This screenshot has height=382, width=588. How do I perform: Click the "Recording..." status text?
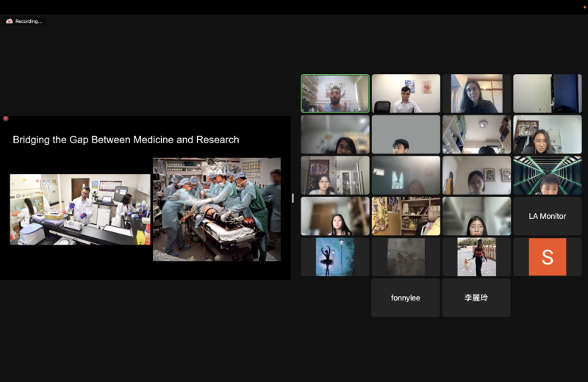point(29,21)
